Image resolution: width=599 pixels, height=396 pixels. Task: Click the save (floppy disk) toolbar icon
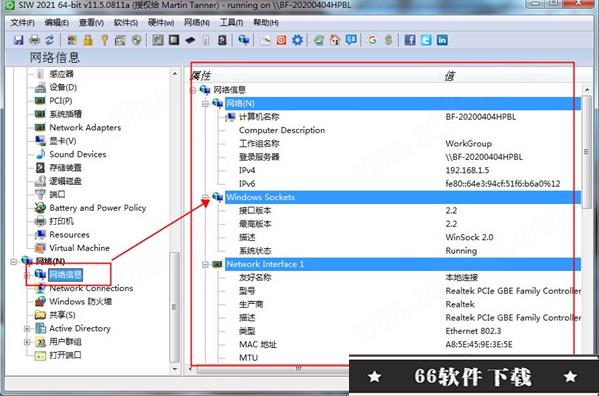18,40
